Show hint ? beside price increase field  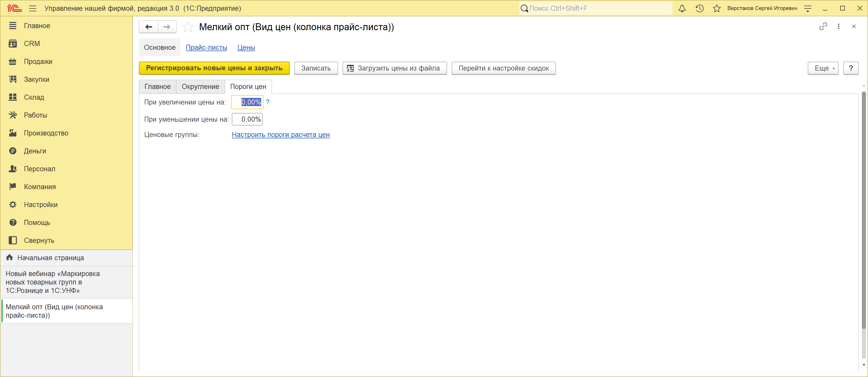tap(268, 102)
